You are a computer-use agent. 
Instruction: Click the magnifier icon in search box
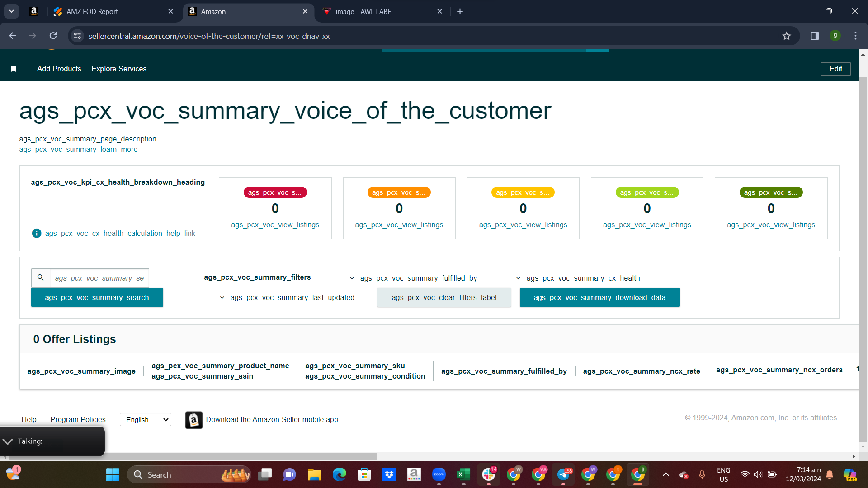(x=41, y=278)
